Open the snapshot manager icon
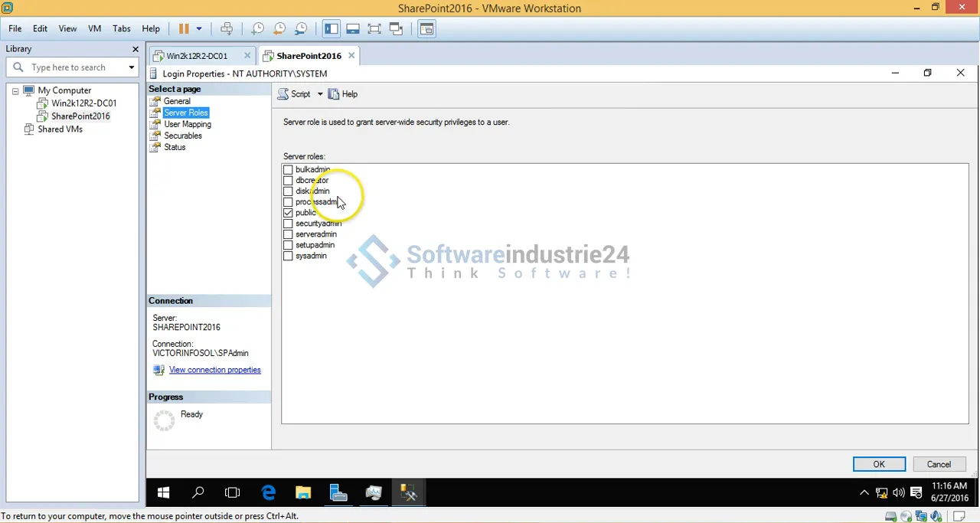Viewport: 980px width, 523px height. tap(301, 29)
